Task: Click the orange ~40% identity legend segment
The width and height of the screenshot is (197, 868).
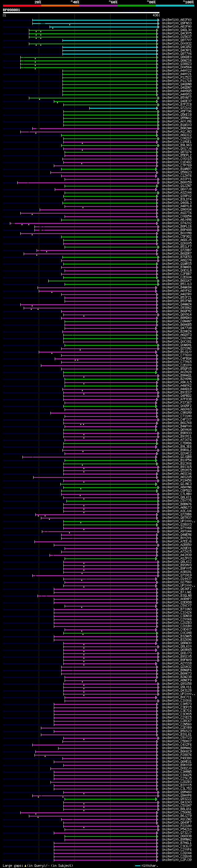Action: click(60, 6)
